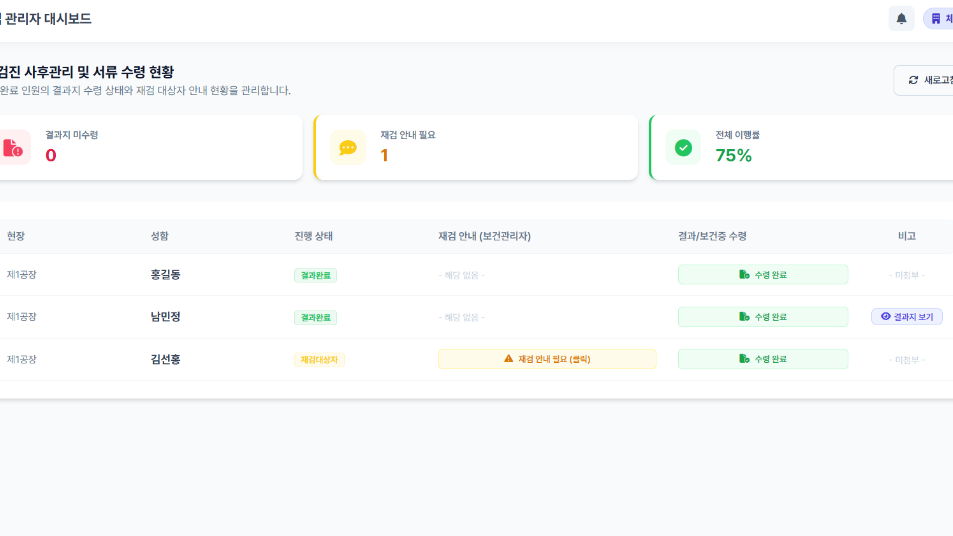Click 수령 완료 button in 김선홍 row
Image resolution: width=953 pixels, height=536 pixels.
coord(762,359)
